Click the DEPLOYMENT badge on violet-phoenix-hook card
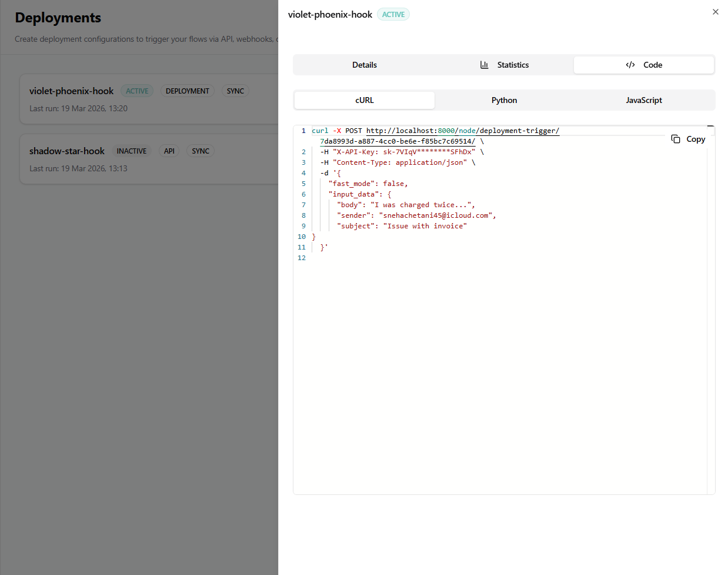This screenshot has width=728, height=575. coord(188,91)
